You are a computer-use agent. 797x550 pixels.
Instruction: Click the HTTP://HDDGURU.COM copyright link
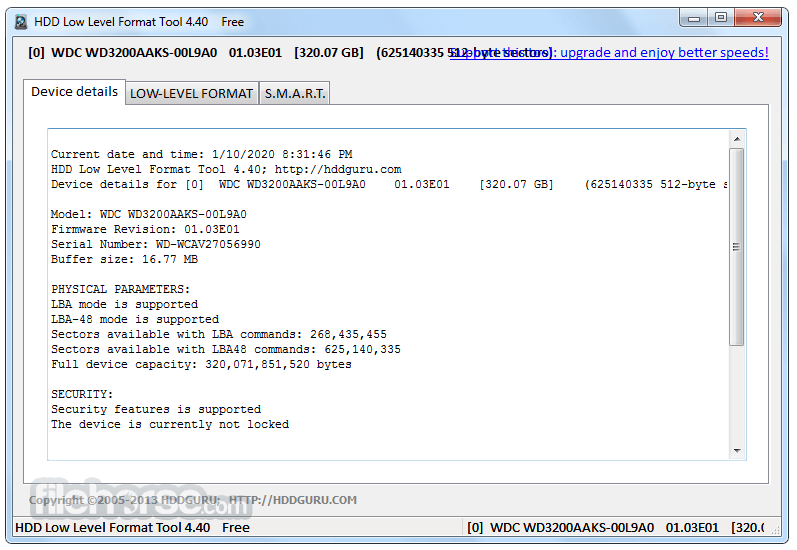(293, 500)
